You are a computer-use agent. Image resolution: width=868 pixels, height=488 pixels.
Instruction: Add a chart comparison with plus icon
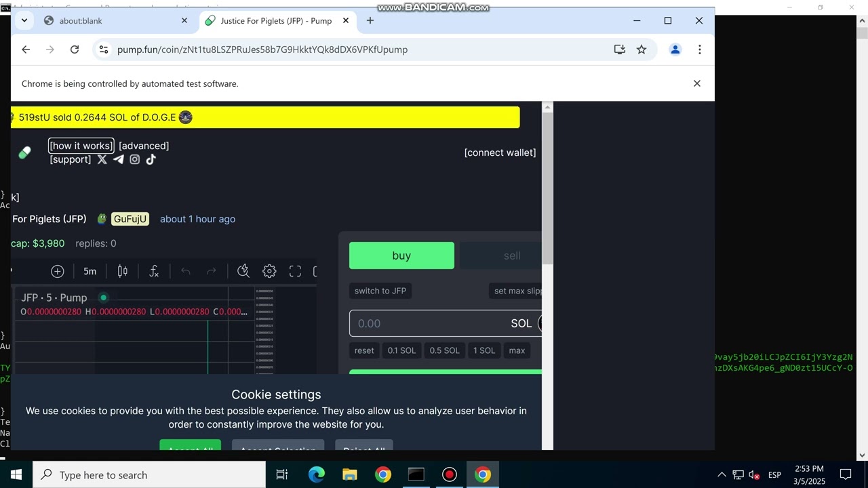[58, 271]
